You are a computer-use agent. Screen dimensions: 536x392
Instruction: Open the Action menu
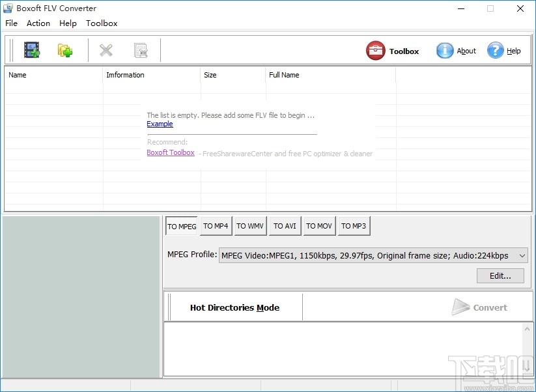(x=38, y=23)
